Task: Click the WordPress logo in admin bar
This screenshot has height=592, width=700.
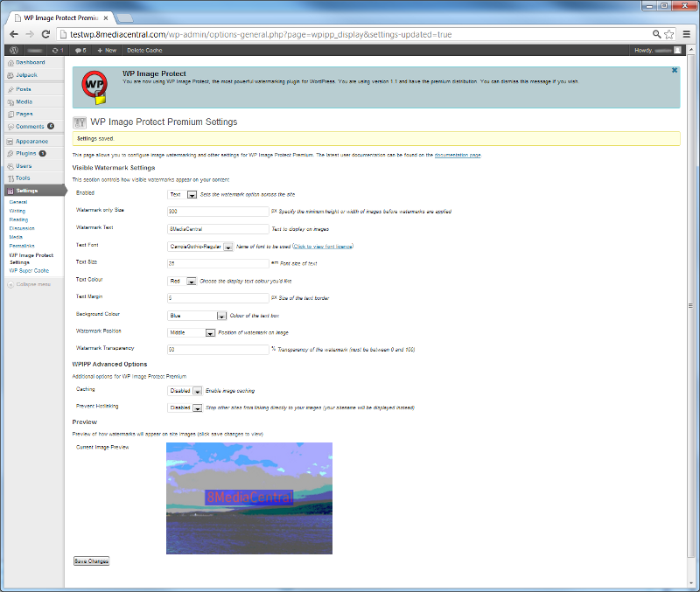Action: click(x=14, y=51)
